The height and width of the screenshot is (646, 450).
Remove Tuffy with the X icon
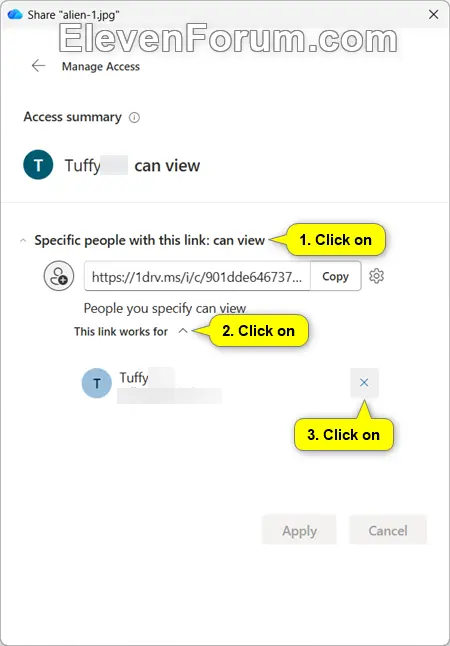pos(364,383)
